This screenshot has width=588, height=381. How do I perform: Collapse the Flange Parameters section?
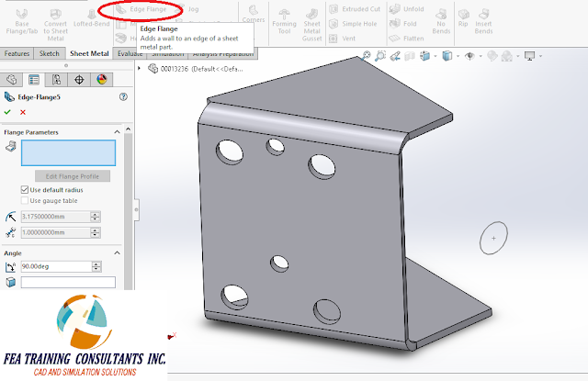[x=117, y=132]
